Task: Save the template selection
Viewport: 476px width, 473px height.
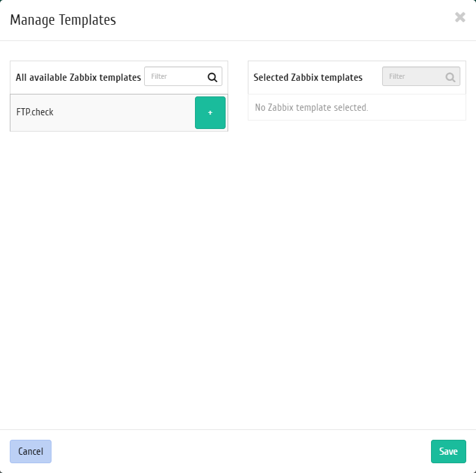Action: [x=449, y=451]
